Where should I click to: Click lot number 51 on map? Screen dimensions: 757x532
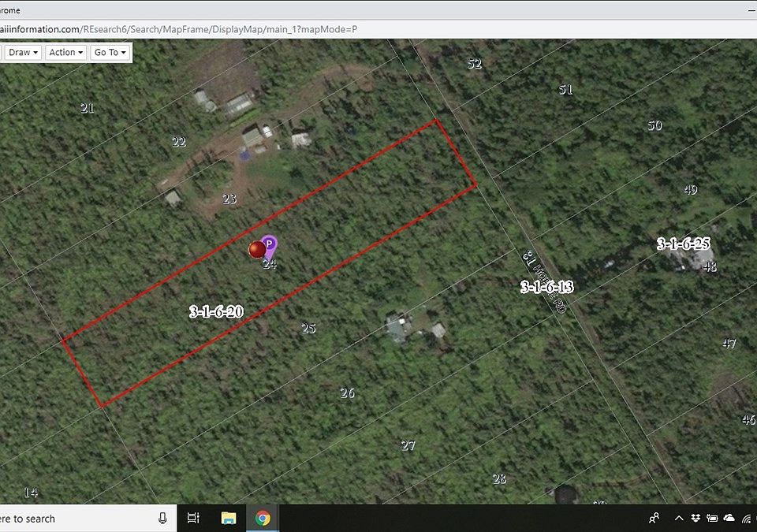click(x=566, y=90)
